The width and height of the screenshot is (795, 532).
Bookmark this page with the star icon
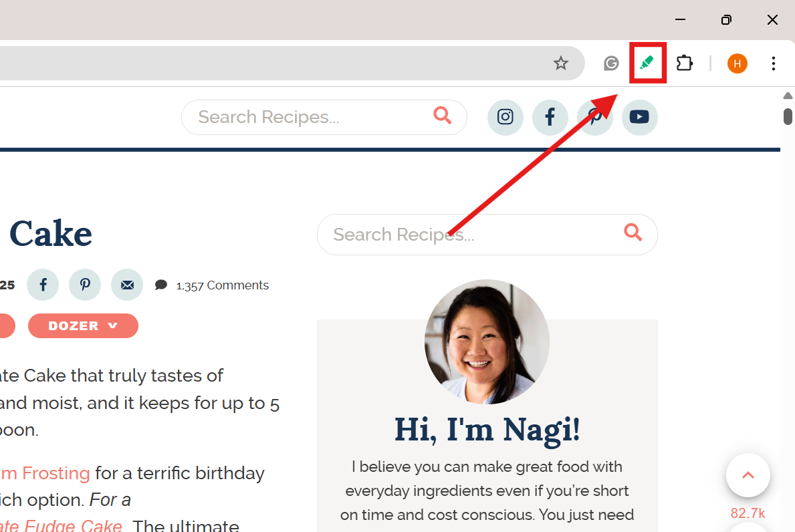tap(560, 63)
